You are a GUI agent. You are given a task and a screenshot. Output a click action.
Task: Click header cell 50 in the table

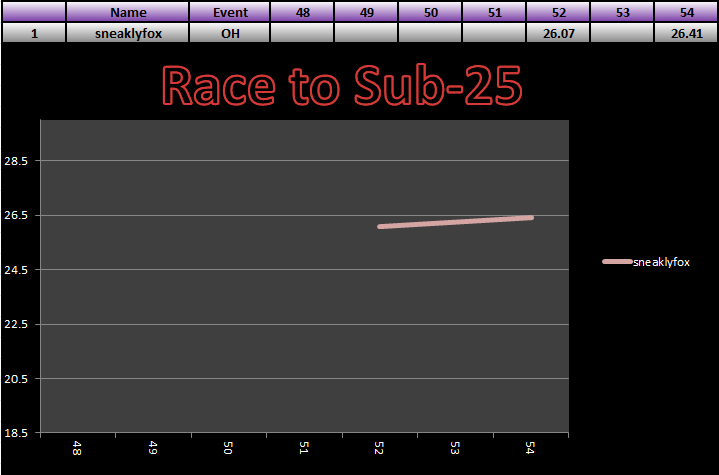coord(430,12)
